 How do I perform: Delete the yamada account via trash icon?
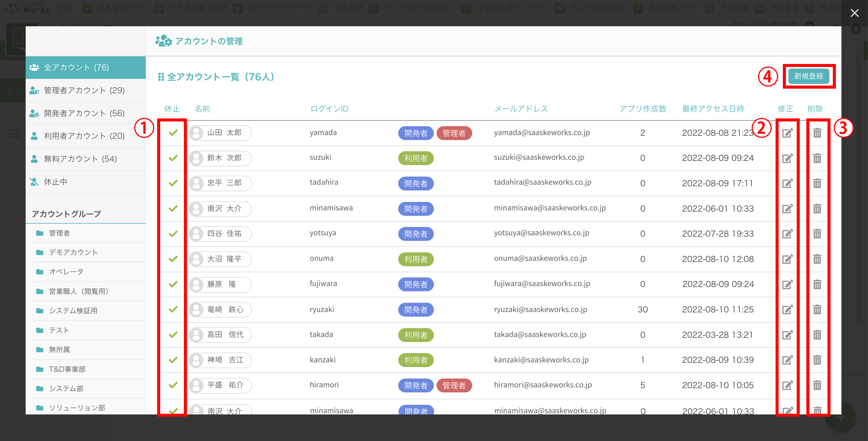[817, 133]
